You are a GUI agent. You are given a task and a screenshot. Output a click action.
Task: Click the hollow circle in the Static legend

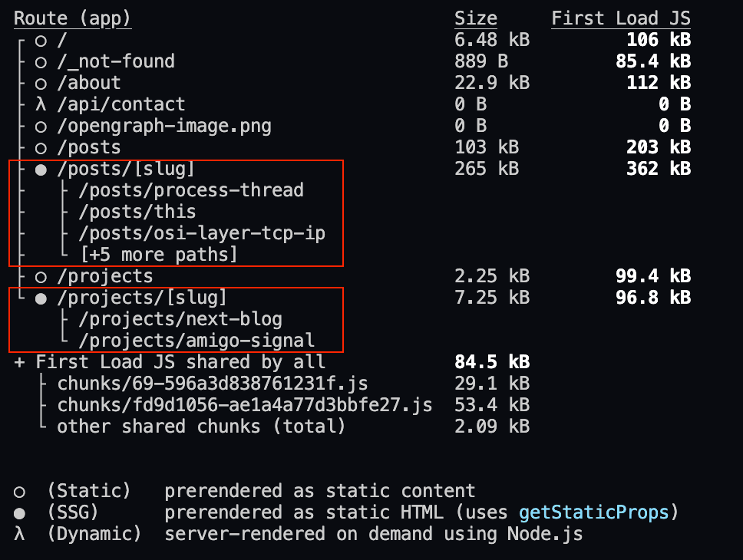pyautogui.click(x=19, y=491)
